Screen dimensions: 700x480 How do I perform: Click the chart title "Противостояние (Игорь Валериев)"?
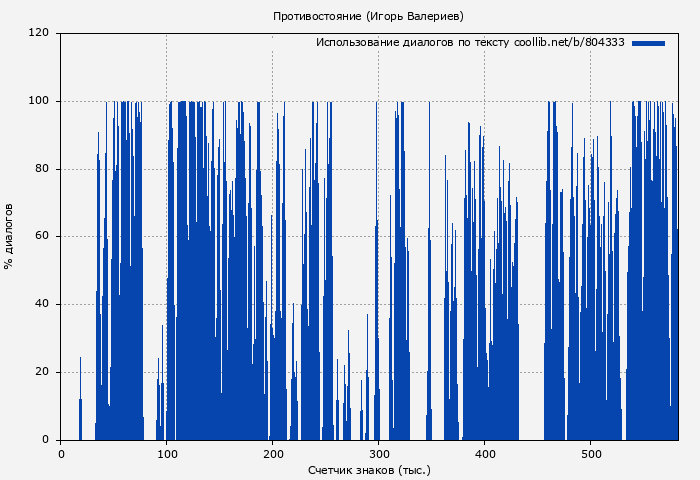click(368, 16)
